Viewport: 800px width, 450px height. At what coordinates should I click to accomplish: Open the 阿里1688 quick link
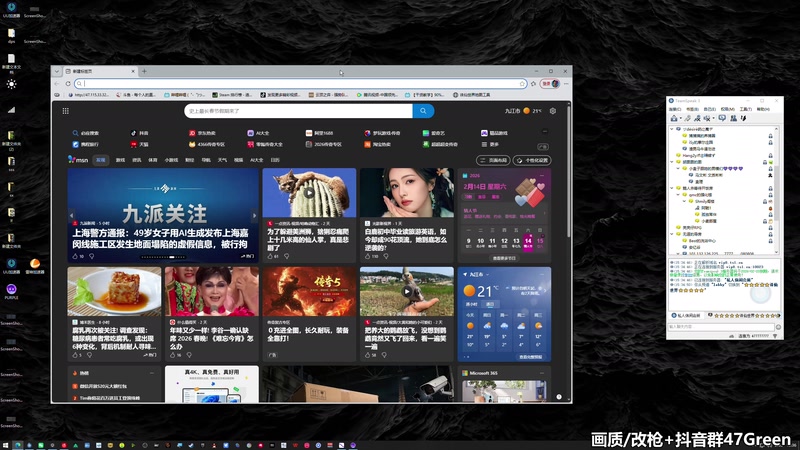point(319,133)
